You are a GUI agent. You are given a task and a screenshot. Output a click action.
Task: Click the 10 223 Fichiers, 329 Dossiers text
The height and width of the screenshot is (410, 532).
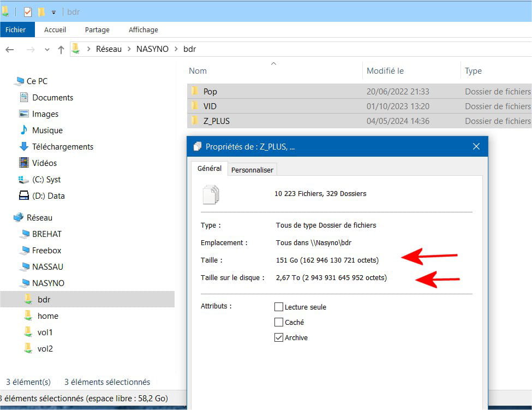click(x=320, y=194)
